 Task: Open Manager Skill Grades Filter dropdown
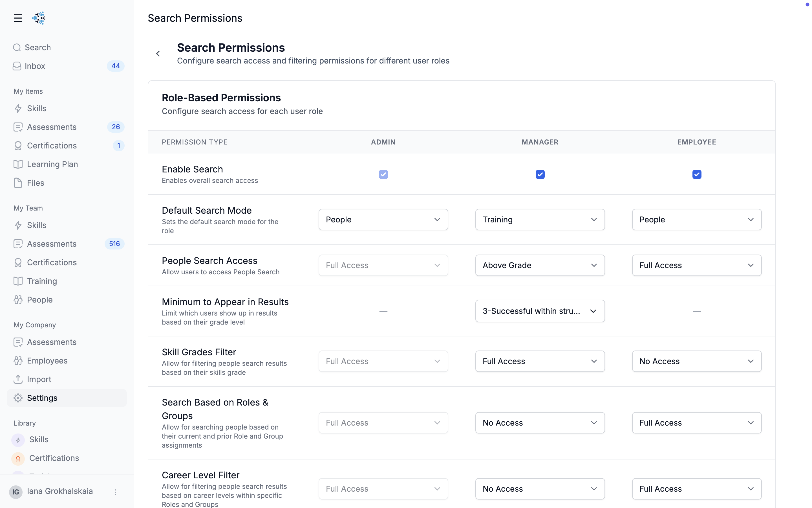click(x=540, y=361)
